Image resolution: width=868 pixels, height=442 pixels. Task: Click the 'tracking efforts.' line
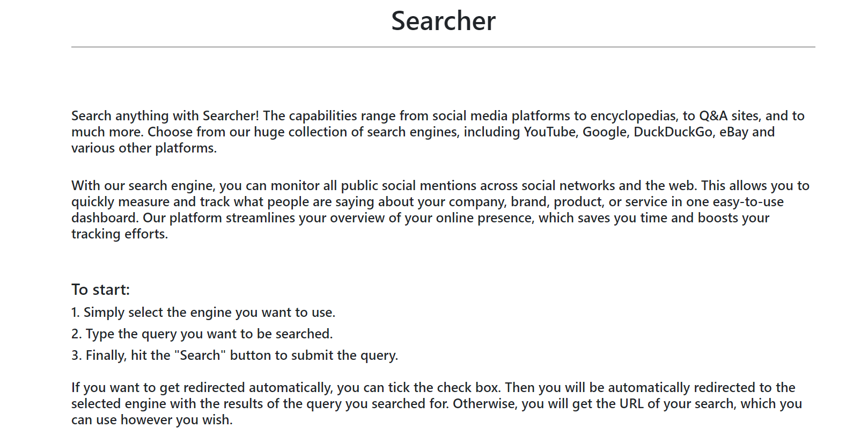pyautogui.click(x=120, y=234)
